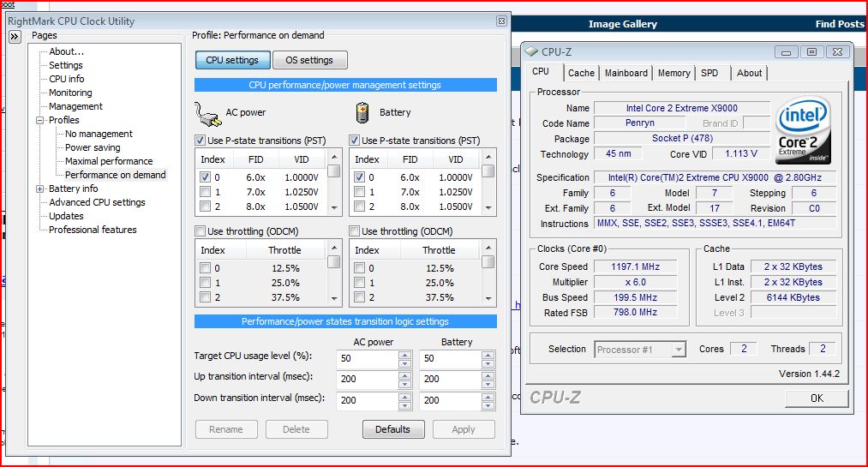
Task: Click the Delete profile button
Action: [296, 429]
